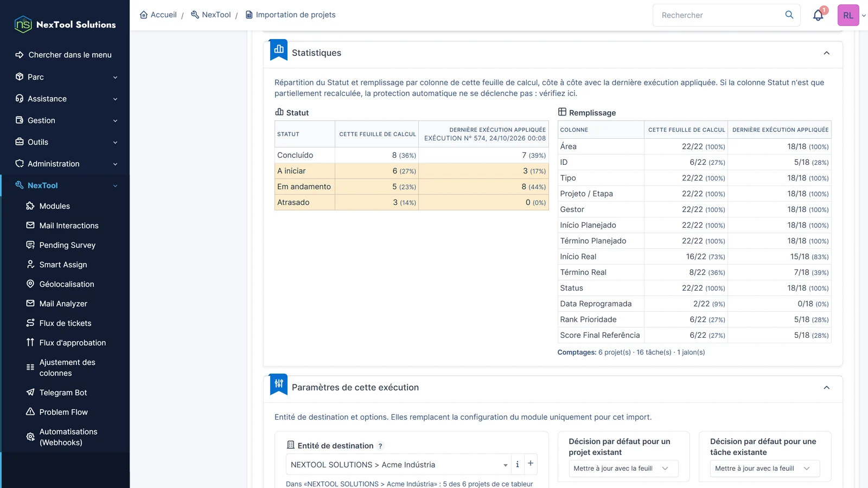The image size is (868, 488).
Task: Click the NexTool Solutions logo
Action: 65,24
